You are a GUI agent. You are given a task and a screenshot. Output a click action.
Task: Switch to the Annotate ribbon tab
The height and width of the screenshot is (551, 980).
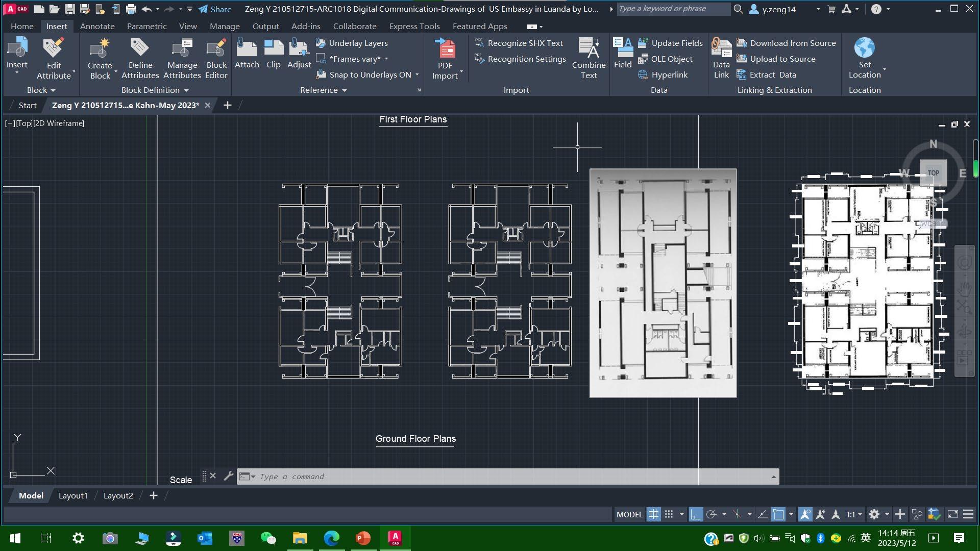point(97,26)
